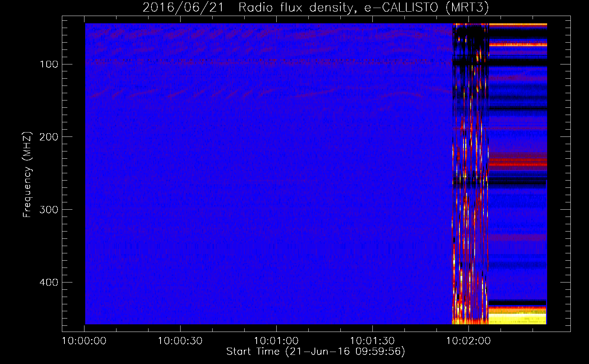Click the plot title '2016/06/21 Radio flux density'
This screenshot has height=364, width=589.
click(316, 7)
